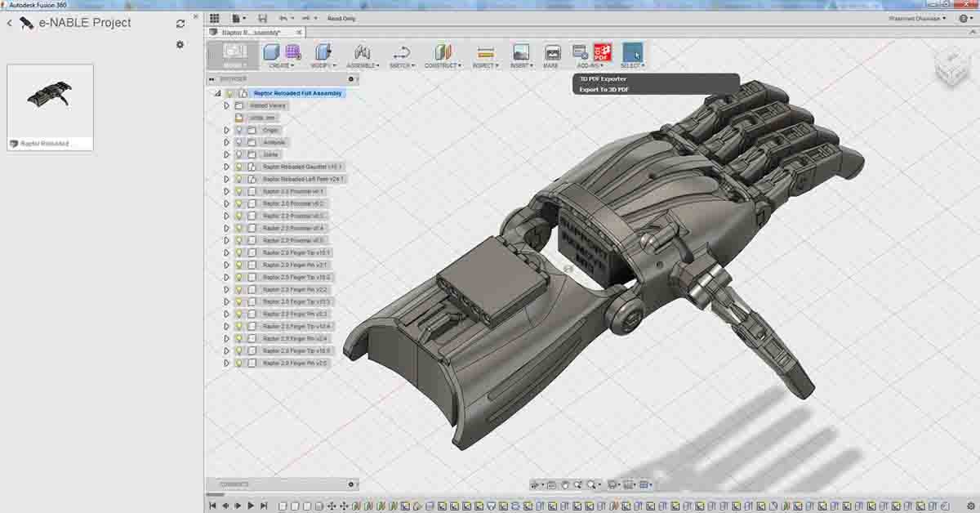Image resolution: width=980 pixels, height=513 pixels.
Task: Click the Undo arrow
Action: (283, 17)
